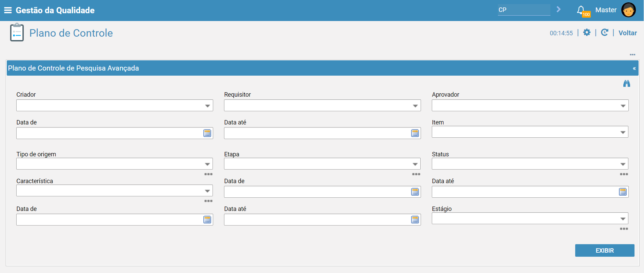Click the Plano de Controle clipboard icon
This screenshot has width=644, height=273.
tap(17, 33)
